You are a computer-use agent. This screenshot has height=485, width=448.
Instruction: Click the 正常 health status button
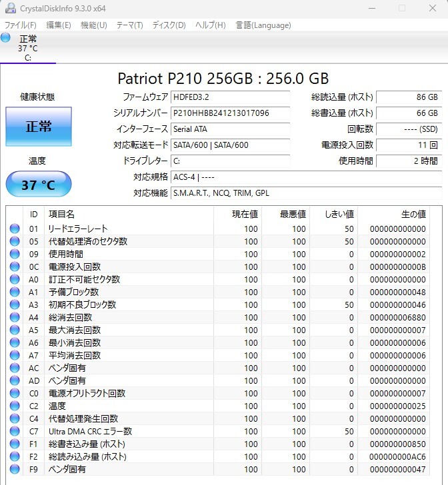point(39,127)
